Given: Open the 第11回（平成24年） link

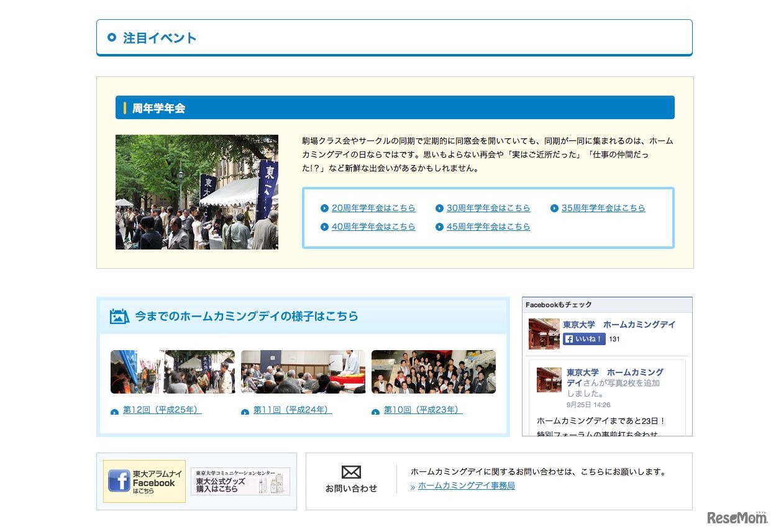Looking at the screenshot, I should pyautogui.click(x=291, y=410).
